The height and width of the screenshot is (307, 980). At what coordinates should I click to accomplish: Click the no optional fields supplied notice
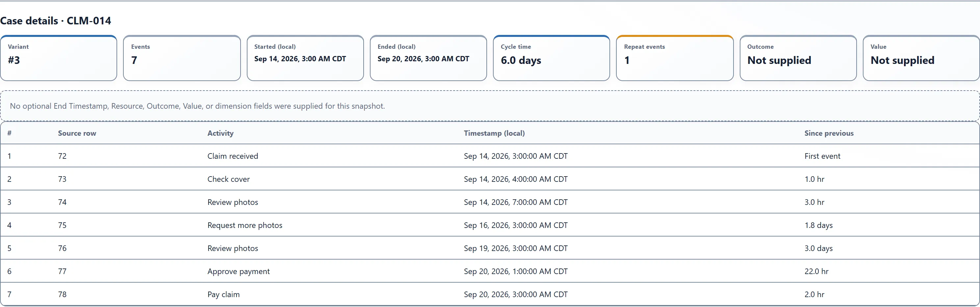pos(490,106)
